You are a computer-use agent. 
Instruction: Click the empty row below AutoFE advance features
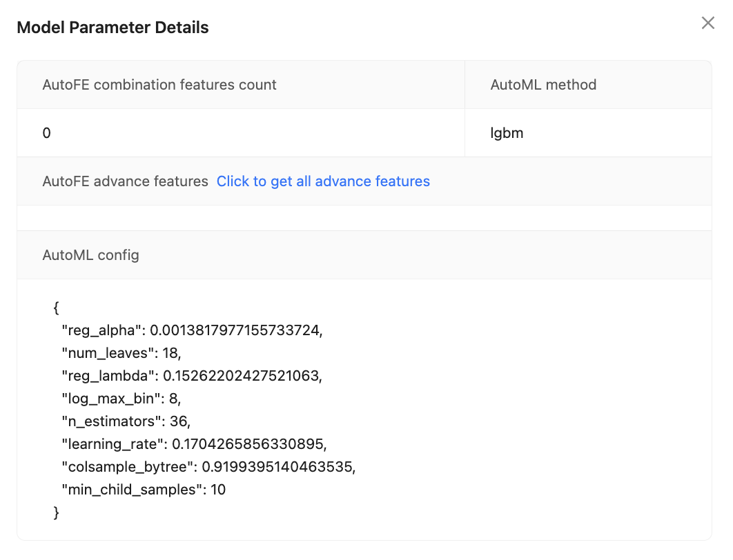coord(364,218)
